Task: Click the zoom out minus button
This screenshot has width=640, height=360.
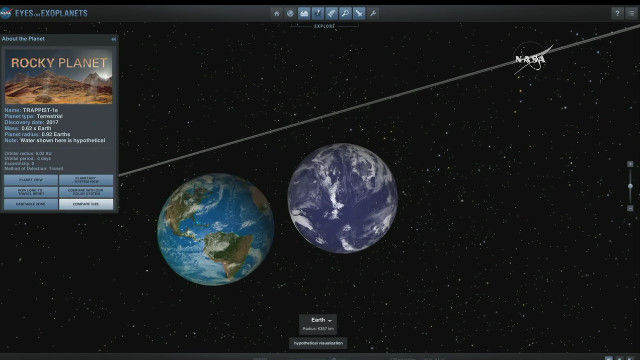Action: coord(630,208)
